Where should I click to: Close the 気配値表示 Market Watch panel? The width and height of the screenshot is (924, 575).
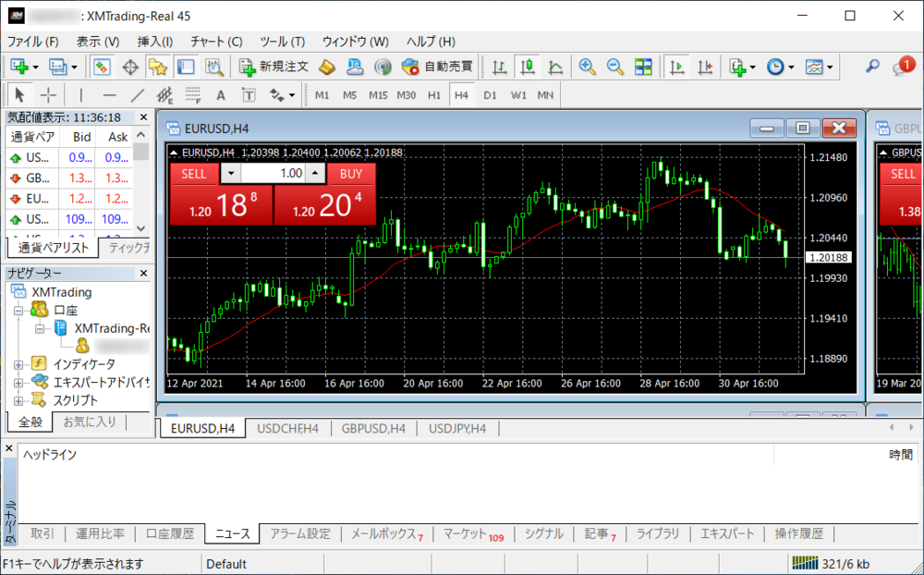[143, 117]
